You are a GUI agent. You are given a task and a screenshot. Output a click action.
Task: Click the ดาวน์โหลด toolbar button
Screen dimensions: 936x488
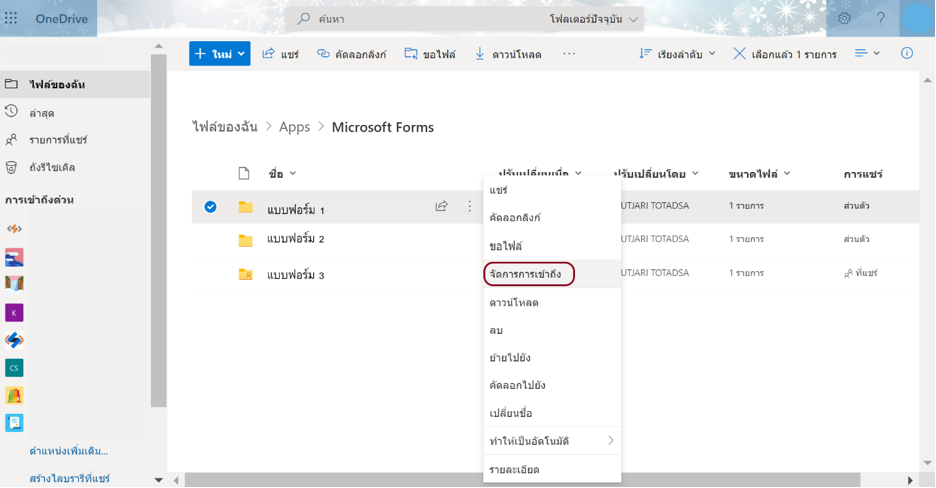click(508, 54)
